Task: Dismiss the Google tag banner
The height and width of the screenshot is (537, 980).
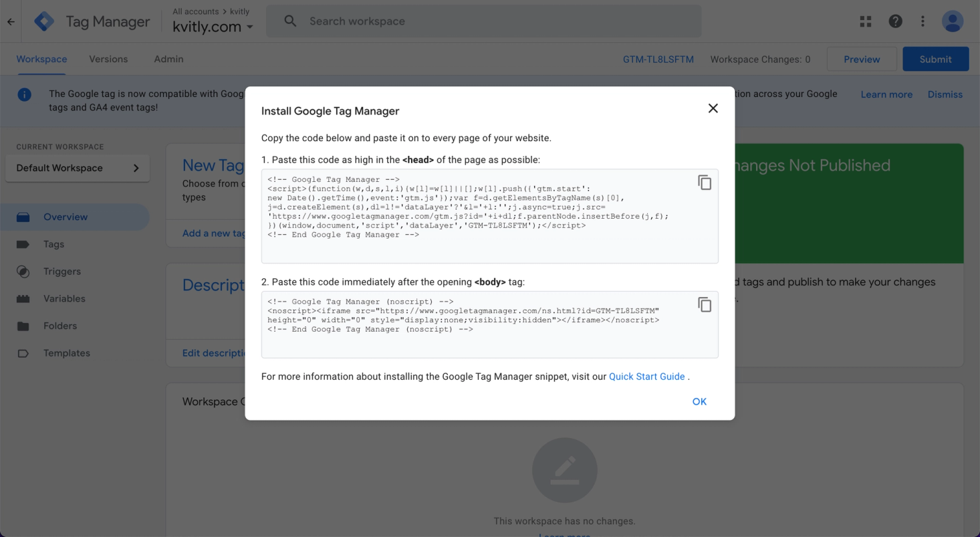Action: pos(945,94)
